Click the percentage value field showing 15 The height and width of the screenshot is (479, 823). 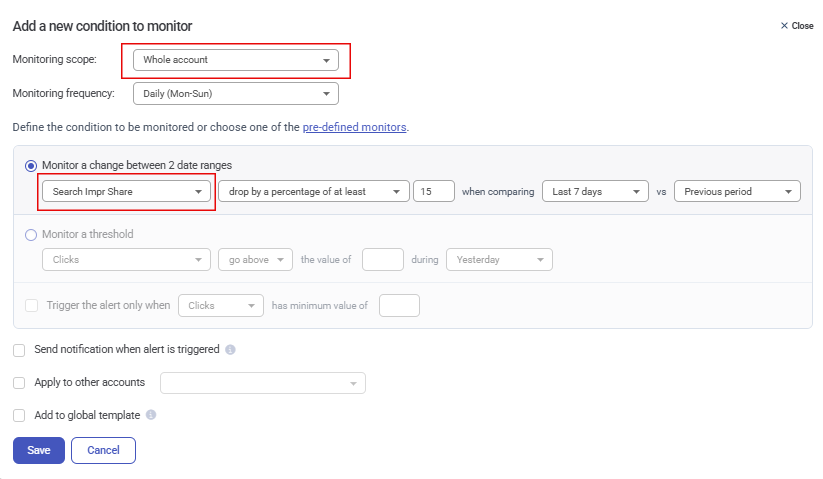pos(433,191)
